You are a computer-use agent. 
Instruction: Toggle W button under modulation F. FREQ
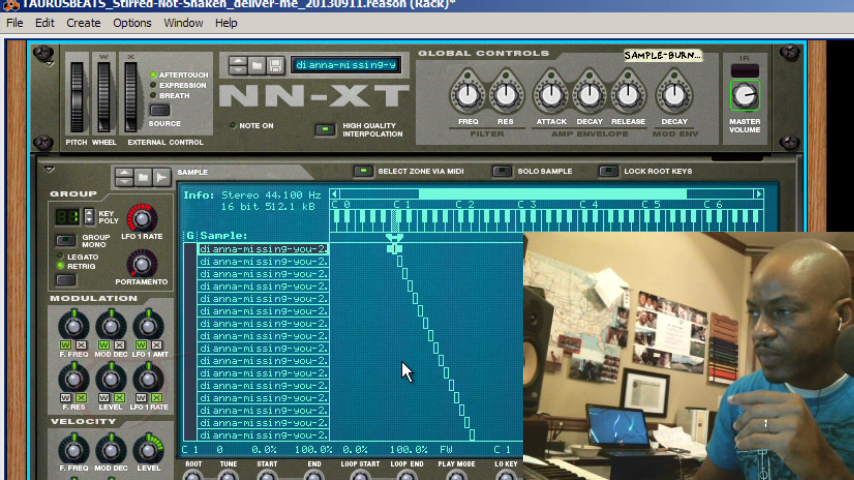65,345
